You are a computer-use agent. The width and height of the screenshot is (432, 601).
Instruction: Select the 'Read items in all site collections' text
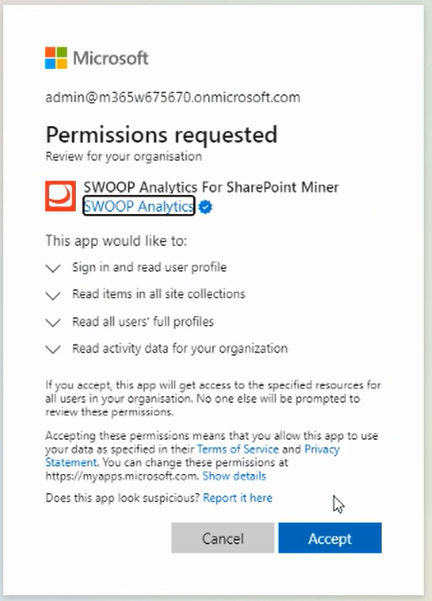pyautogui.click(x=159, y=294)
